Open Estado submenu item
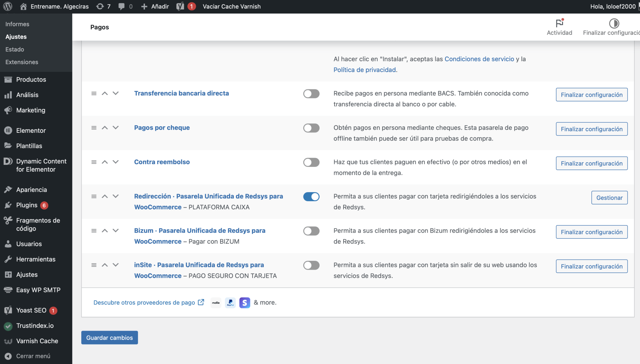Screen dimensions: 640x364 pyautogui.click(x=14, y=50)
